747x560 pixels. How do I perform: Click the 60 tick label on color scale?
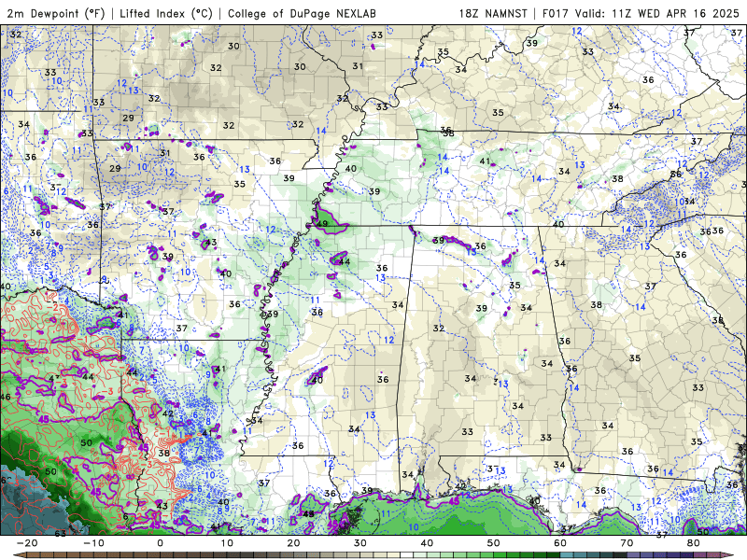point(560,543)
